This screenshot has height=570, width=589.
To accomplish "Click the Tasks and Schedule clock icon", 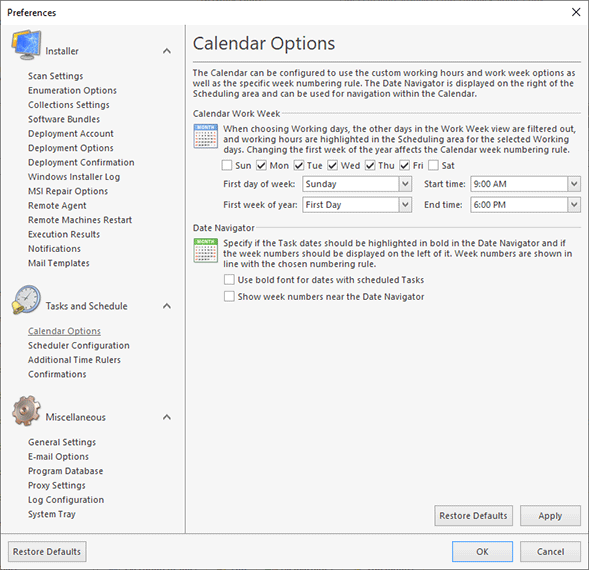I will 26,299.
